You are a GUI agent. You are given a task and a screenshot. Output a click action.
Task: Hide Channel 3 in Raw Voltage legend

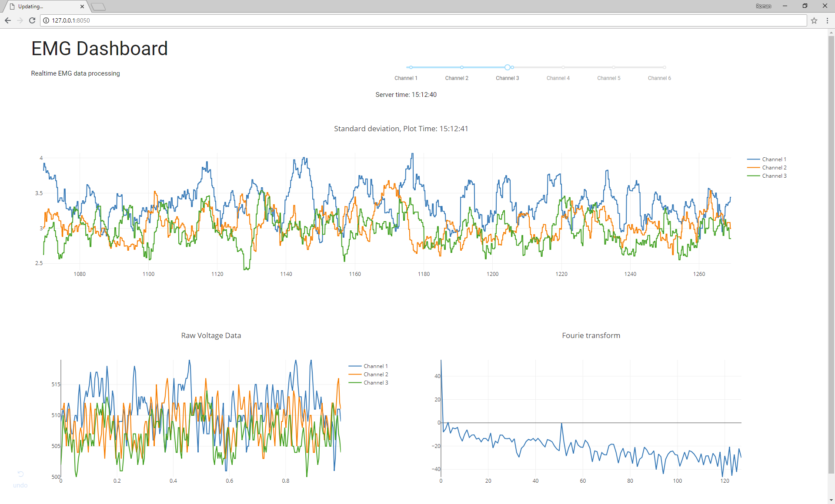(375, 383)
